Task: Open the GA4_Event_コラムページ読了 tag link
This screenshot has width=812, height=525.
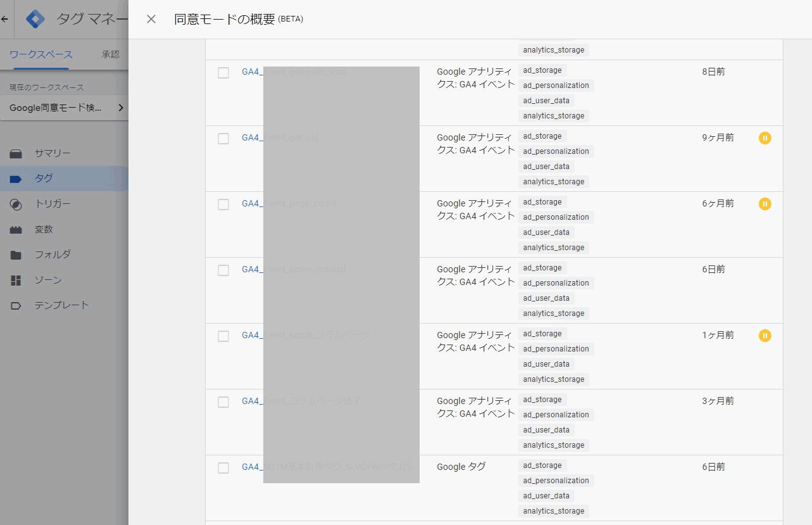Action: (301, 401)
